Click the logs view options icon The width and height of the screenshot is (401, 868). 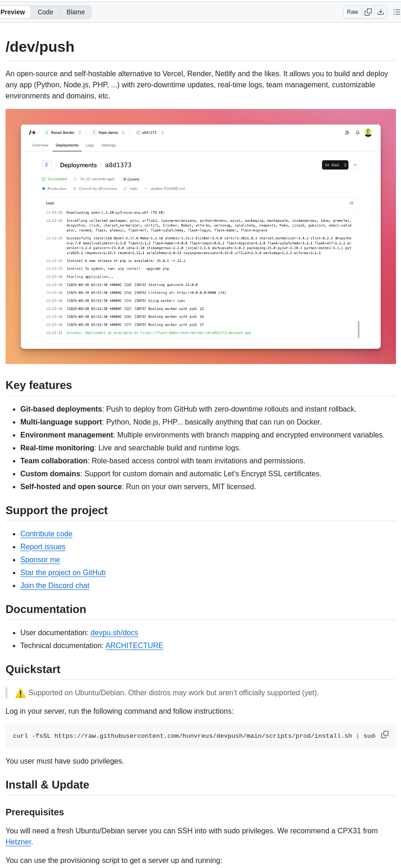pos(351,202)
